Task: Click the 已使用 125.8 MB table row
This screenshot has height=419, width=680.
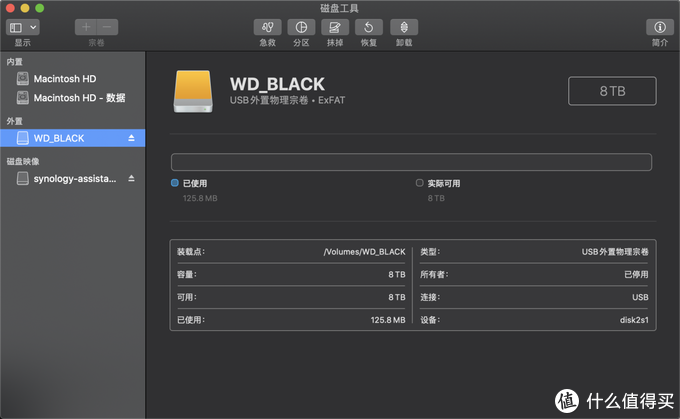Action: click(x=291, y=320)
